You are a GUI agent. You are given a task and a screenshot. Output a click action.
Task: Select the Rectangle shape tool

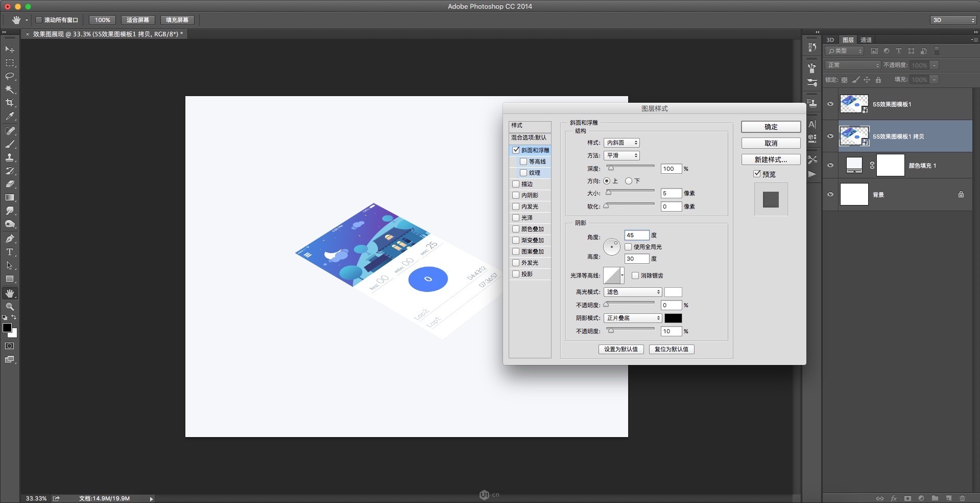click(x=10, y=279)
